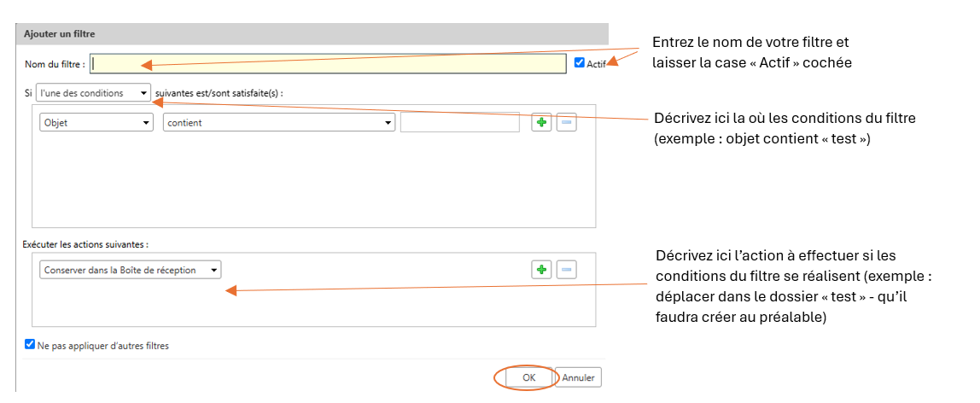The height and width of the screenshot is (403, 980).
Task: Click empty area of conditions list box
Action: tap(314, 181)
